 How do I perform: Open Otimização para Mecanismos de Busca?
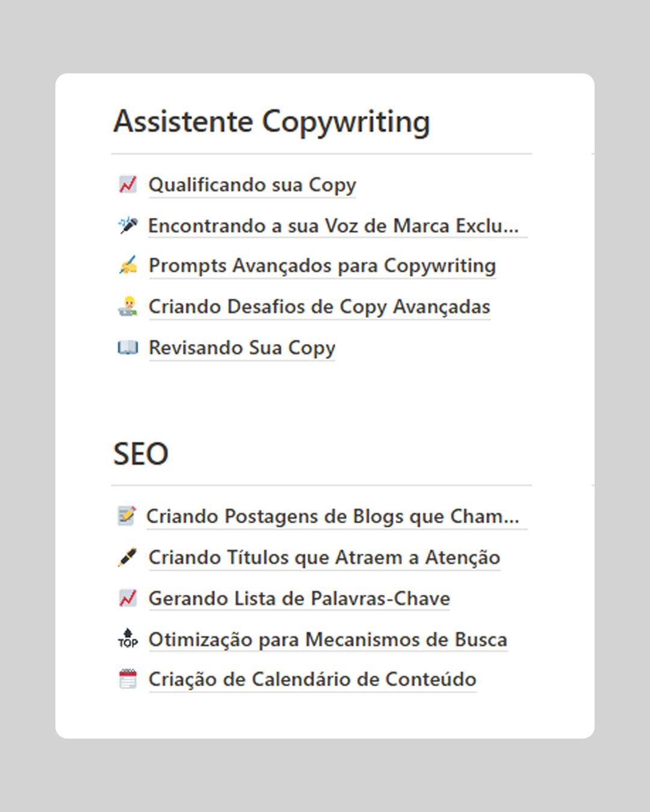[x=327, y=639]
